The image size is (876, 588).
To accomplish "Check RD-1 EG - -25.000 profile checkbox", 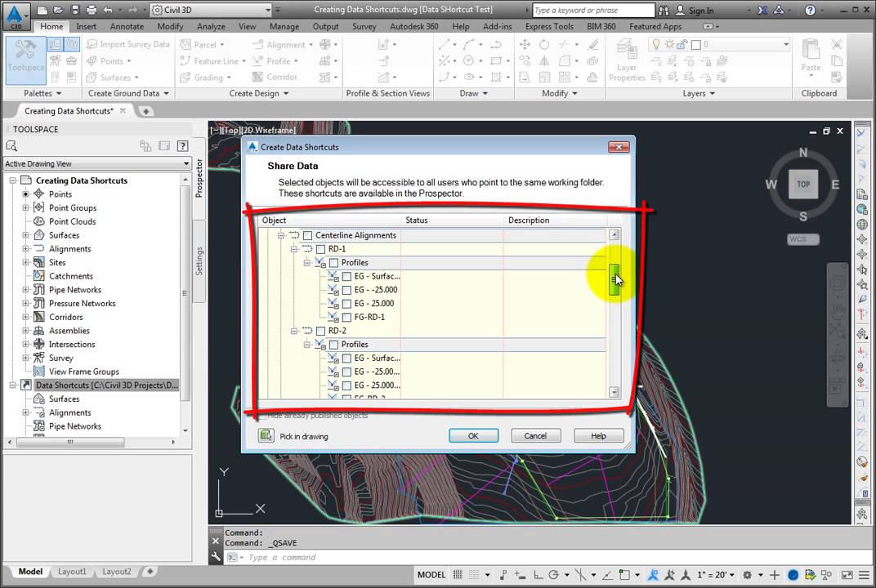I will [346, 290].
